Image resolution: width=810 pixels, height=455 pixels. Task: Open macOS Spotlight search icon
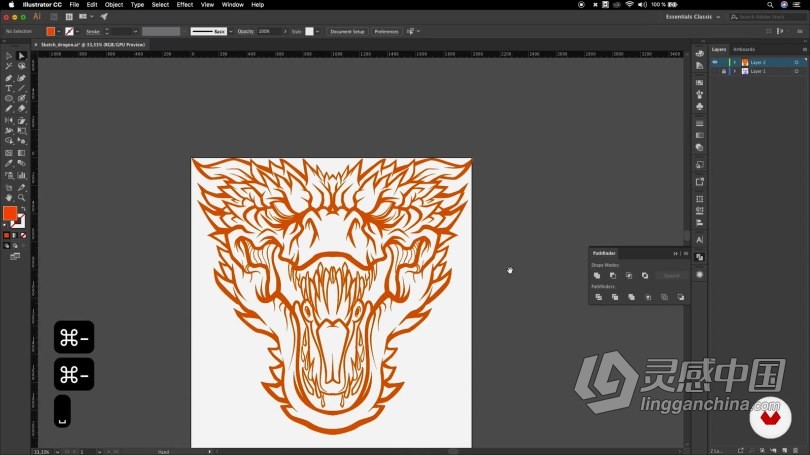pyautogui.click(x=770, y=5)
